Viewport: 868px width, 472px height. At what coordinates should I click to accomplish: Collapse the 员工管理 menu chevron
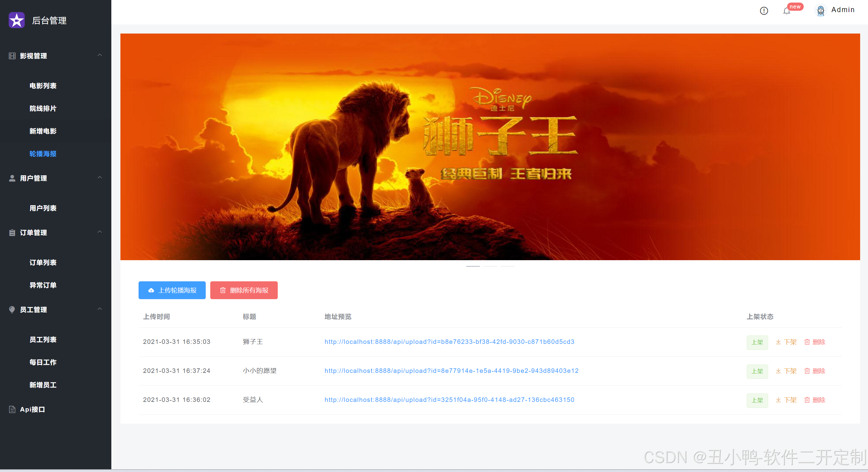point(100,309)
